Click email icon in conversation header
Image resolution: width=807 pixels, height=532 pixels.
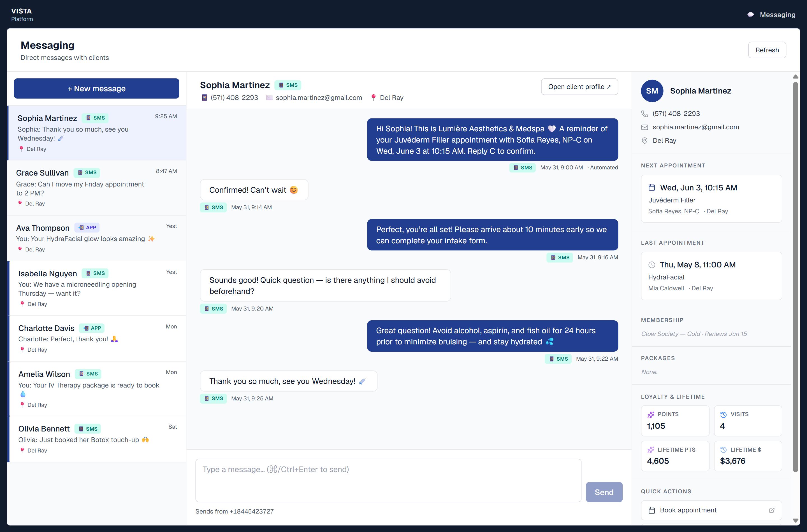tap(269, 98)
